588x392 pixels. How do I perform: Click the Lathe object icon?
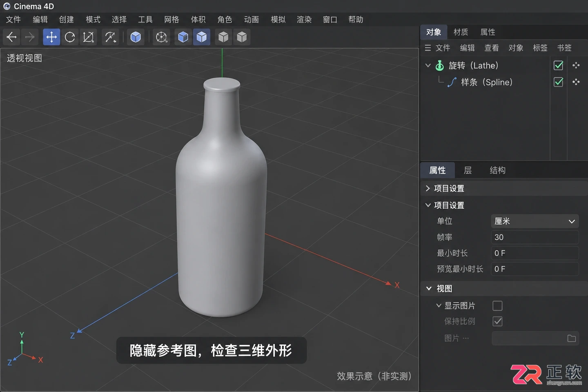pos(440,65)
